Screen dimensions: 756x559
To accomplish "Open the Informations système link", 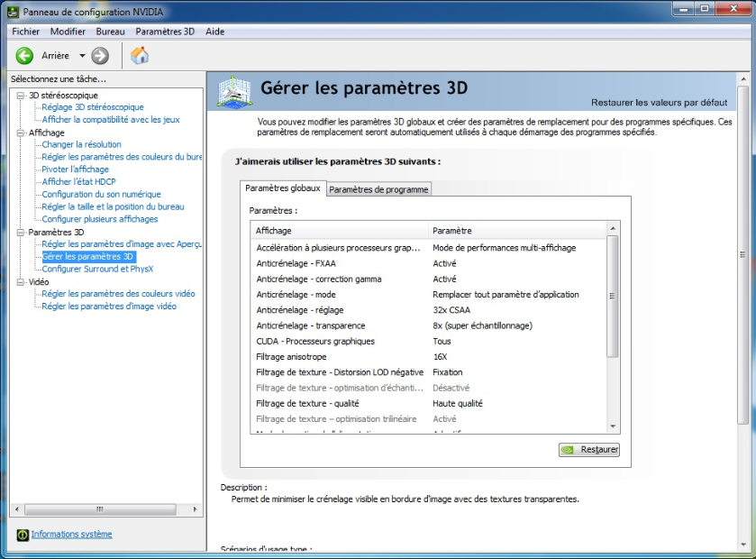I will pyautogui.click(x=71, y=535).
